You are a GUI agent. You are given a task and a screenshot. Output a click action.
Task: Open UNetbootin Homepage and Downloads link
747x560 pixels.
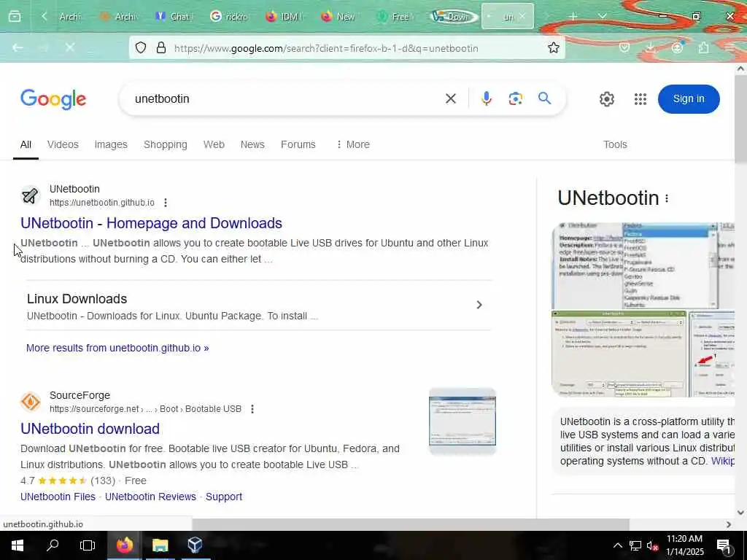click(152, 223)
